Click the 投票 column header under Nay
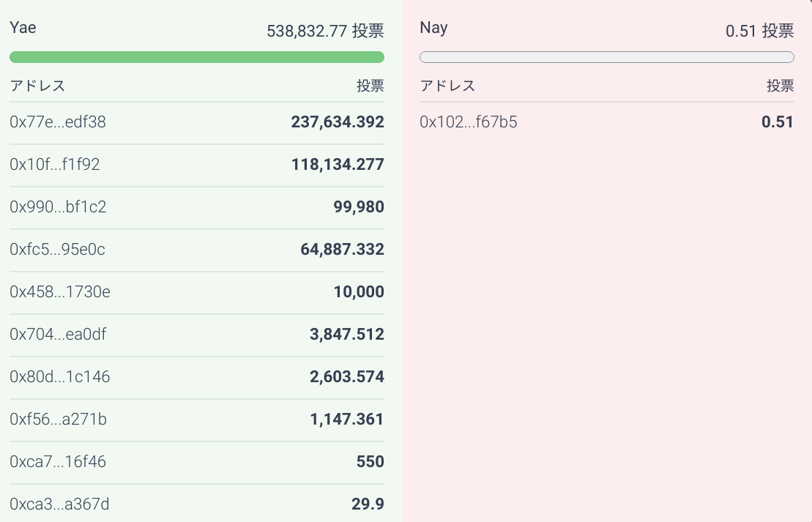Image resolution: width=812 pixels, height=522 pixels. coord(781,86)
